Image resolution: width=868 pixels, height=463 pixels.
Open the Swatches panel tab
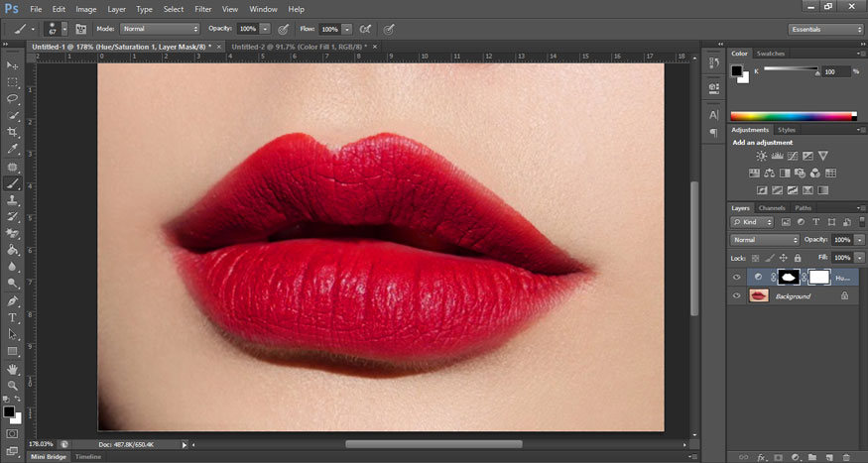(x=771, y=54)
